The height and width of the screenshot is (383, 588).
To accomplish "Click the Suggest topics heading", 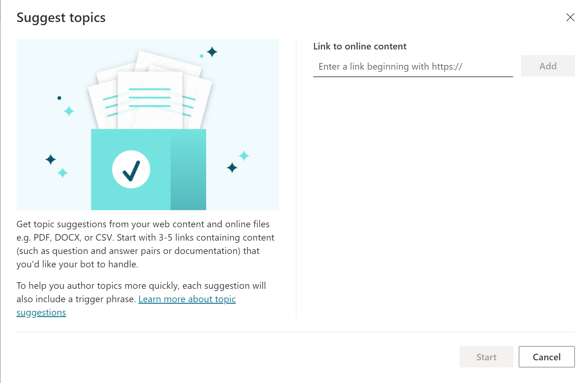I will 61,18.
